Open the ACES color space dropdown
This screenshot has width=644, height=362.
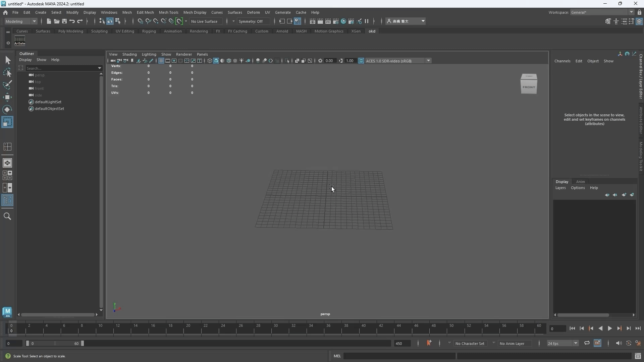[x=428, y=61]
